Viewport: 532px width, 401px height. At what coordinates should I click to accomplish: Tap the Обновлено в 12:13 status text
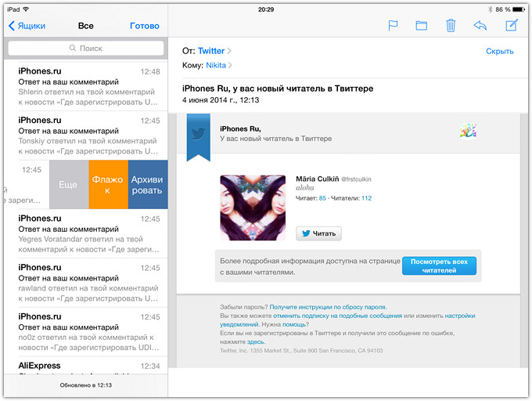tap(86, 385)
